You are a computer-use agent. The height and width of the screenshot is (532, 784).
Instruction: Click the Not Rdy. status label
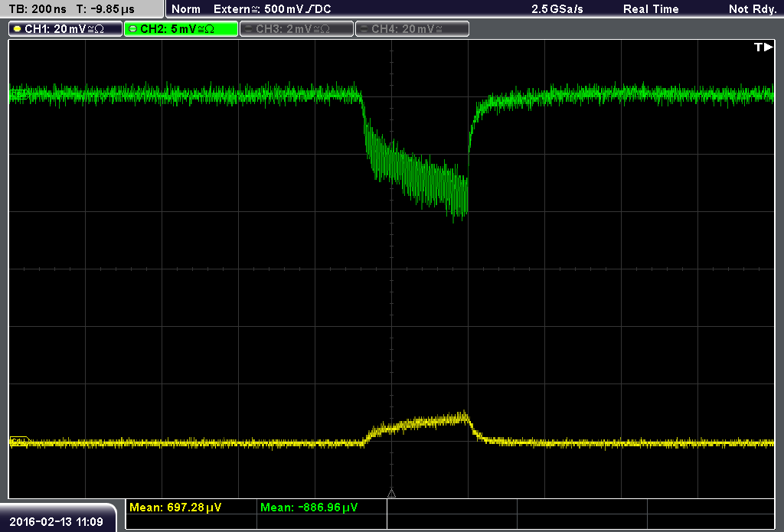pyautogui.click(x=753, y=9)
